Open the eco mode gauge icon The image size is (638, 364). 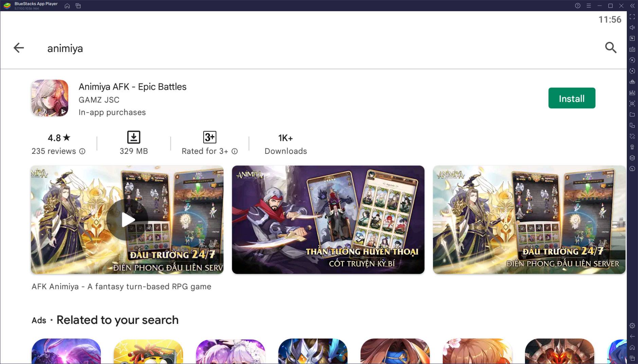coord(632,169)
